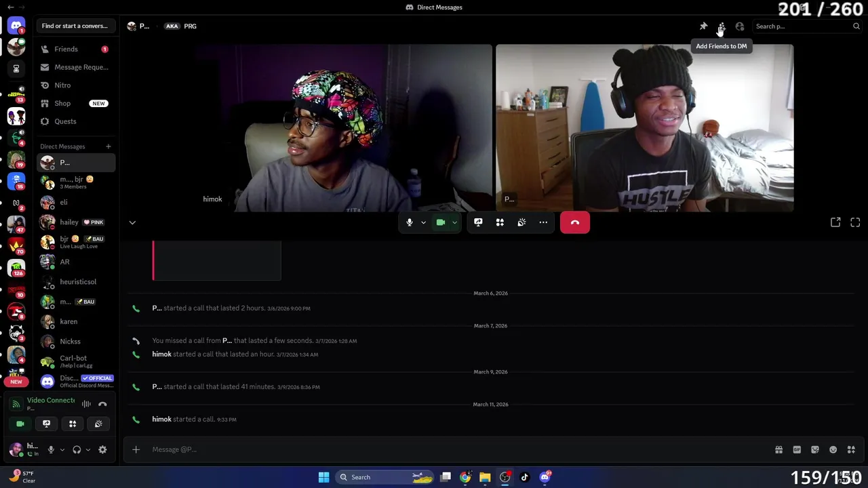868x488 pixels.
Task: Share your screen from call control bar
Action: tap(478, 222)
